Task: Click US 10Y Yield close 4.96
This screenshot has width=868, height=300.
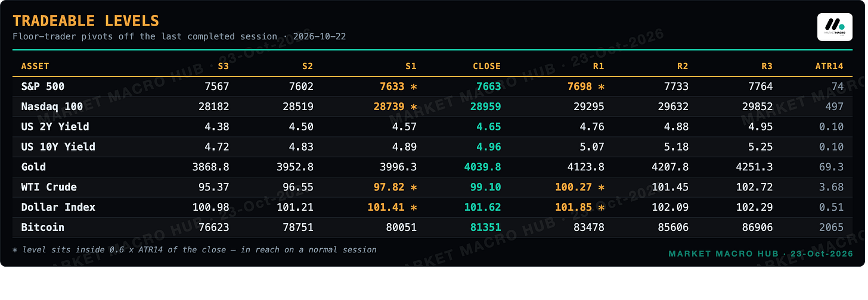Action: (488, 147)
